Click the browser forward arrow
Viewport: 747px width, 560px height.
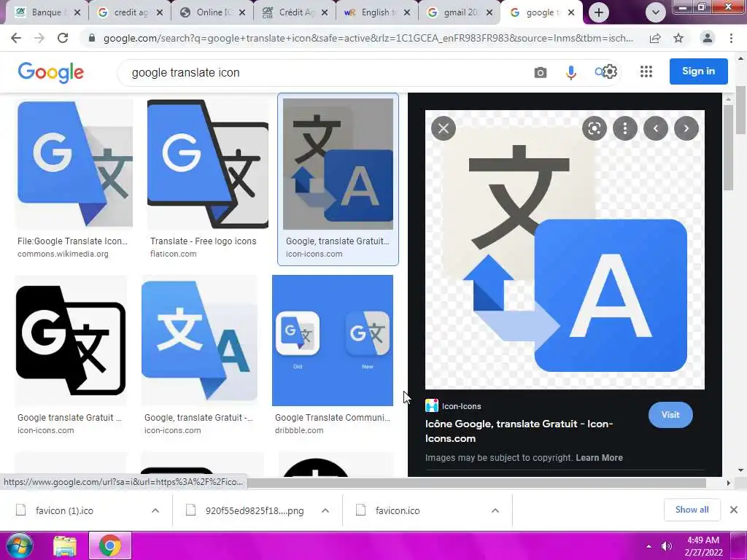click(39, 38)
